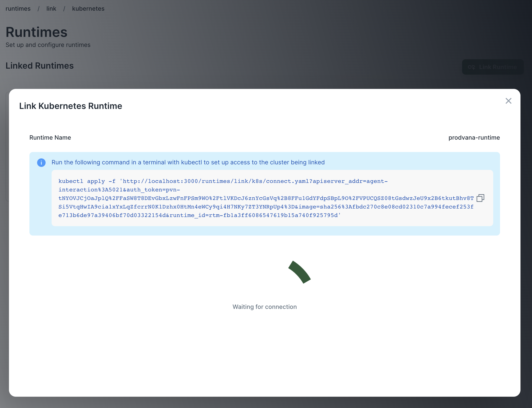Click second slash separator before kubernetes

pos(64,9)
